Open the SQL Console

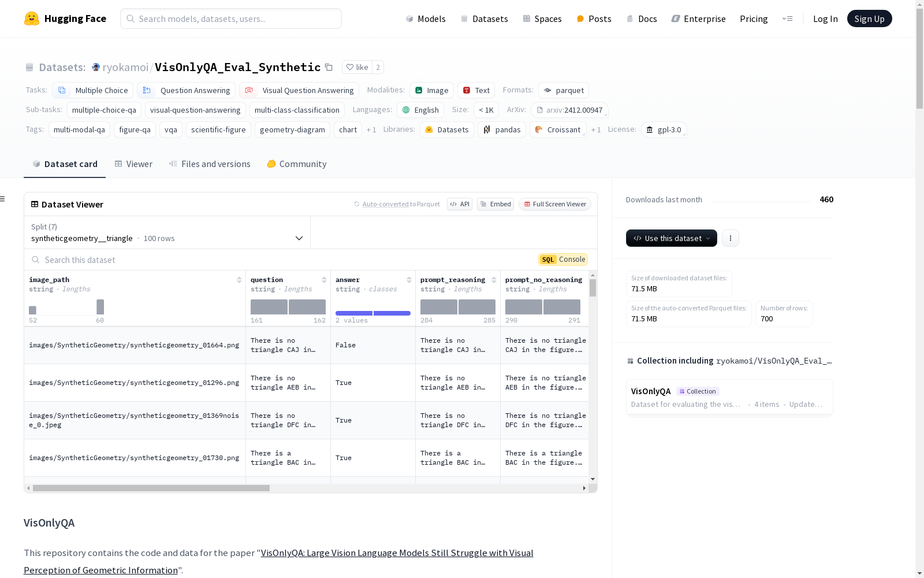(x=563, y=260)
